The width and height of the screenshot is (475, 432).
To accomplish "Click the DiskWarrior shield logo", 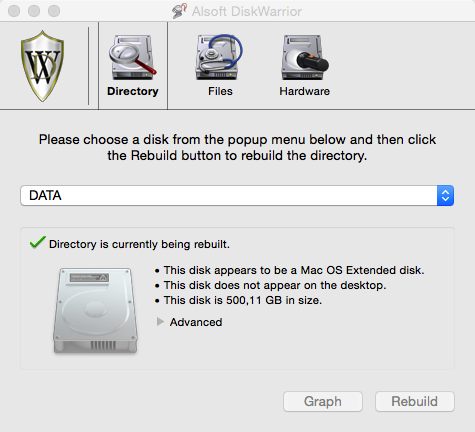I will tap(42, 66).
